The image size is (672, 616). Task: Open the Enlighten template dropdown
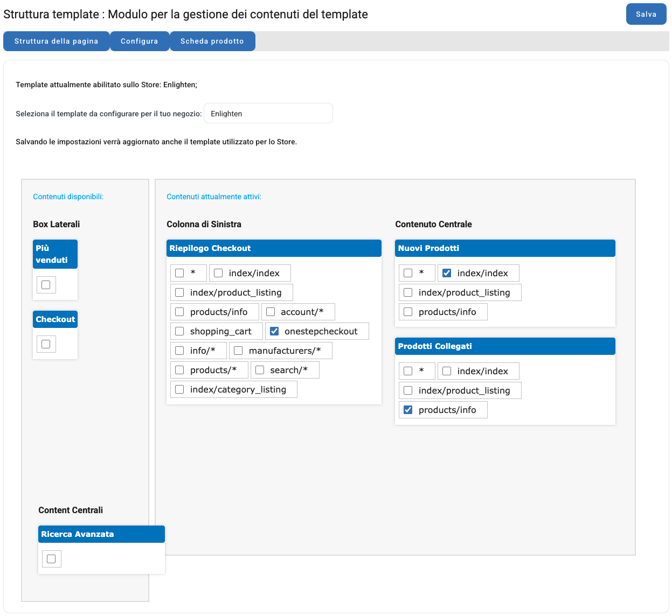pyautogui.click(x=268, y=114)
